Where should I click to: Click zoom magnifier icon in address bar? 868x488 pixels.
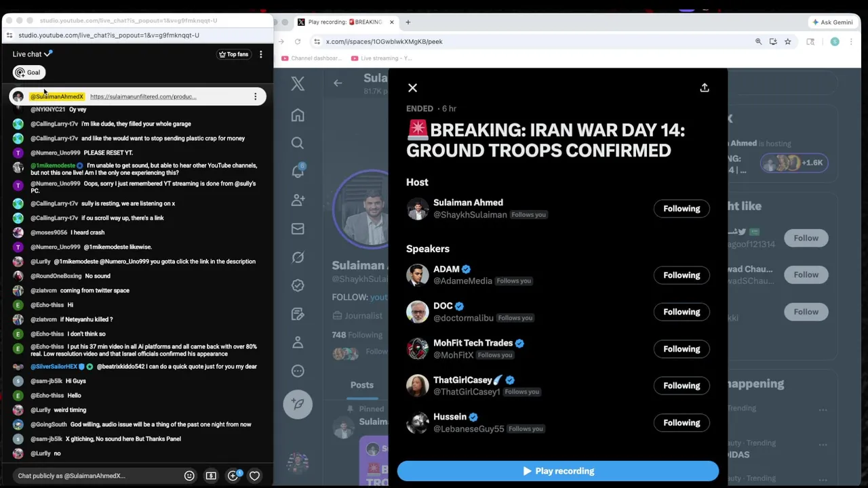point(758,41)
